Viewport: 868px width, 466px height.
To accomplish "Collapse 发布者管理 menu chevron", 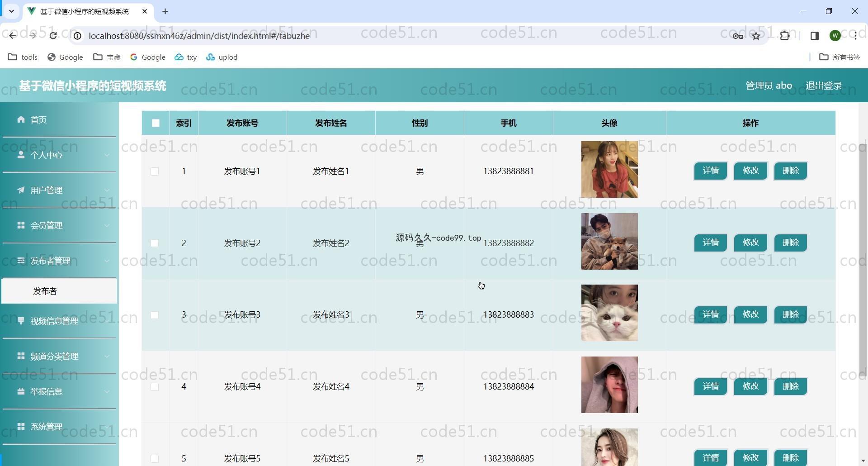I will click(107, 261).
